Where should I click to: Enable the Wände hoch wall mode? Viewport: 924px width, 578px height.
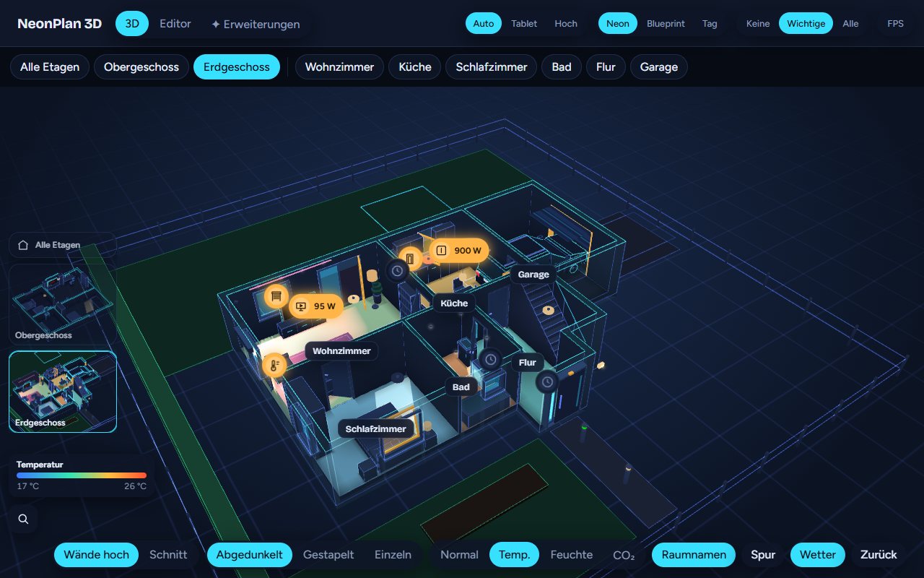coord(96,555)
